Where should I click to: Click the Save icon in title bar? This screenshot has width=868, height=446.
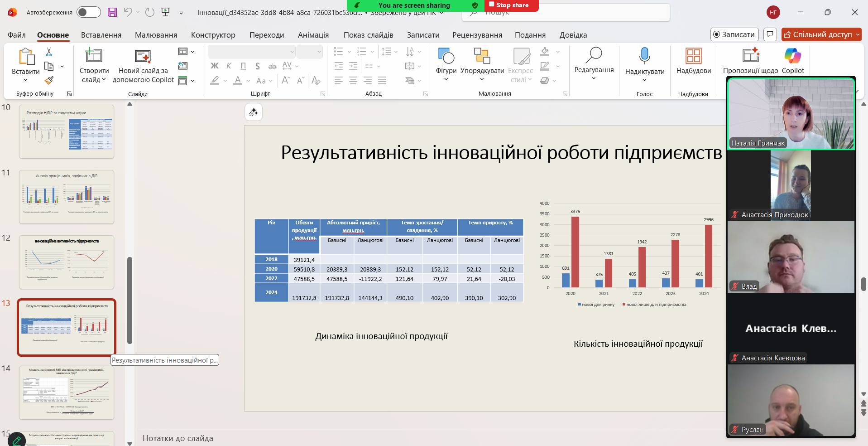112,12
